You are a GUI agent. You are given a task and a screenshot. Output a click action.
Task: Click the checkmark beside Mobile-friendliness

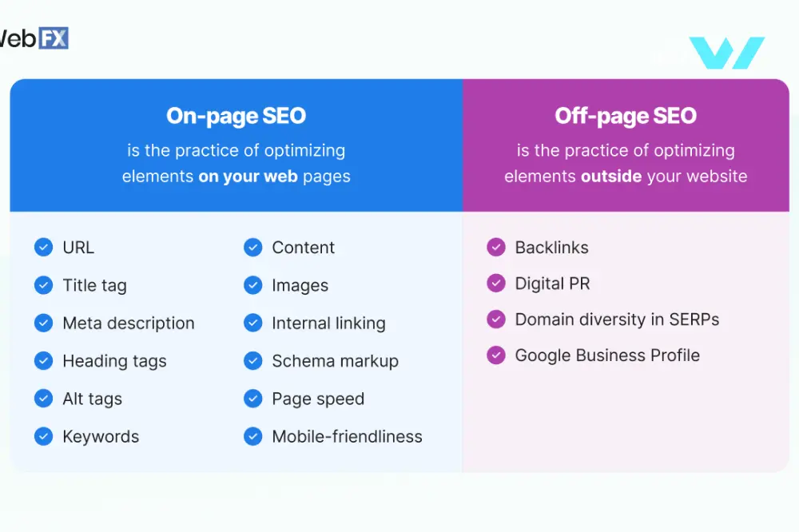pyautogui.click(x=252, y=436)
